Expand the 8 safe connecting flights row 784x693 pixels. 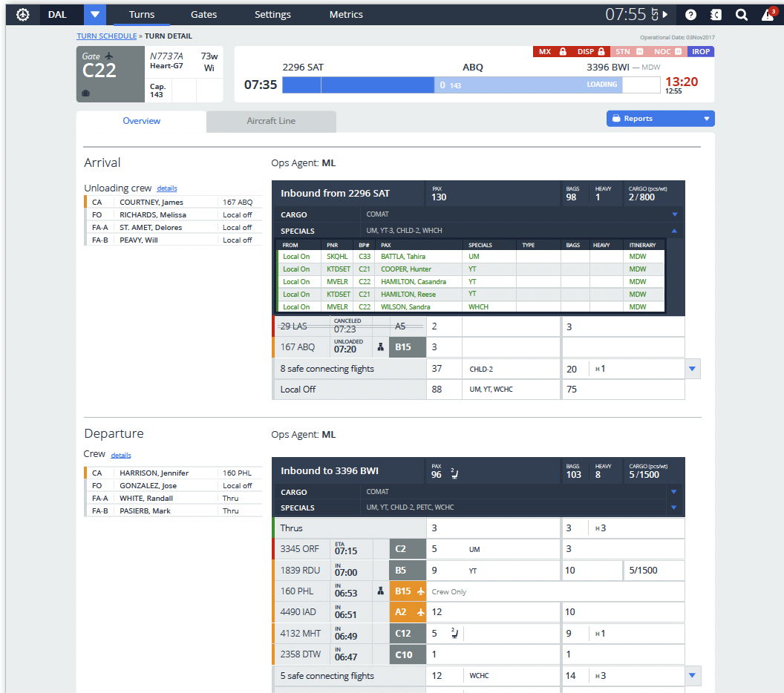(692, 369)
